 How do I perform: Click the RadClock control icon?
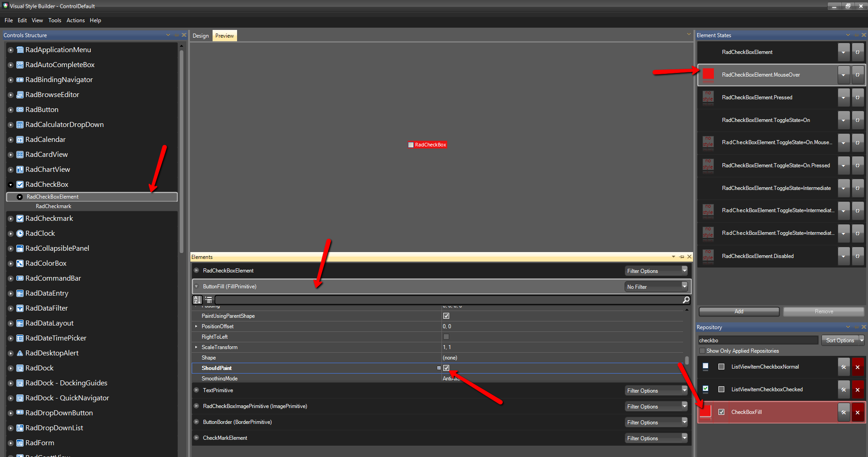click(x=20, y=233)
